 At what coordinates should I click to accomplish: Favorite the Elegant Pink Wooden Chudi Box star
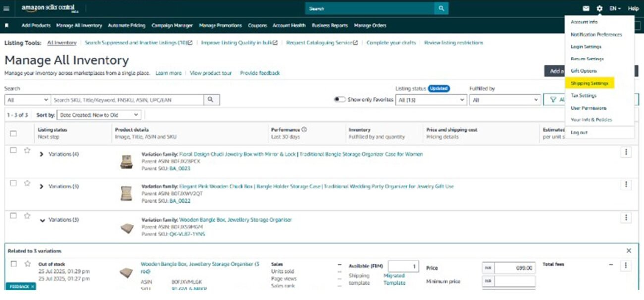click(27, 183)
